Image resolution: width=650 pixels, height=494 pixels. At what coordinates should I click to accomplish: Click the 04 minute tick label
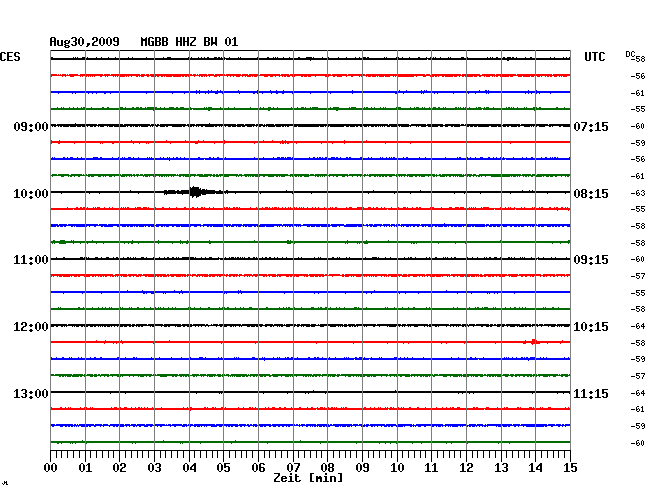[x=189, y=468]
